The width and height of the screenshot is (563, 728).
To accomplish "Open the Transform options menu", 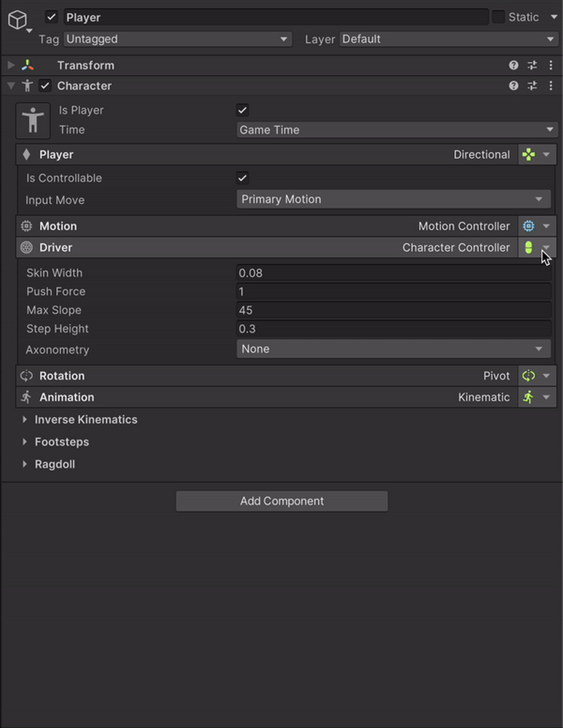I will coord(551,65).
